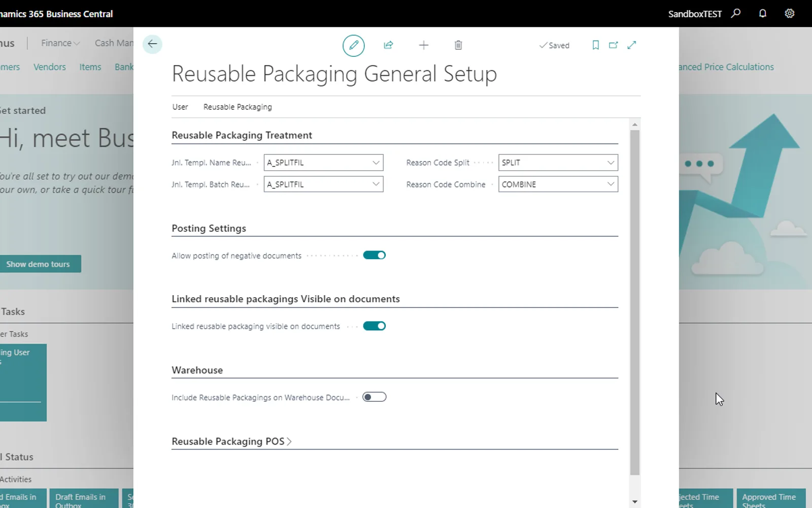Open Vendors link in background page
The image size is (812, 508).
[x=50, y=67]
